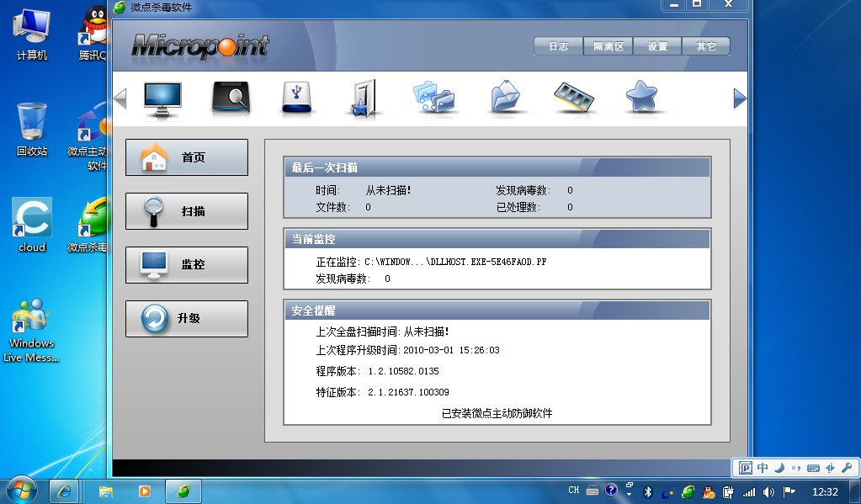Launch Internet Explorer from taskbar
Image resolution: width=861 pixels, height=504 pixels.
coord(64,491)
